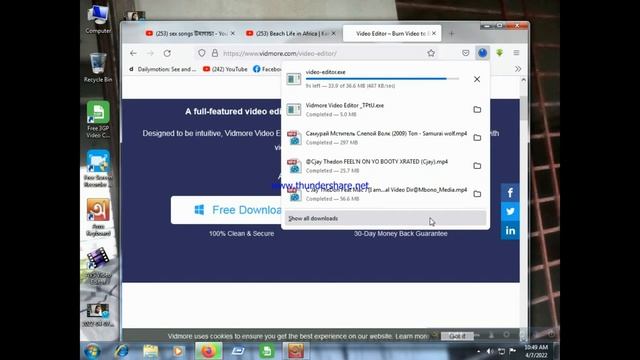Open folder for Vidmore Video Editor _TPtU.exe
Image resolution: width=640 pixels, height=360 pixels.
pos(477,109)
